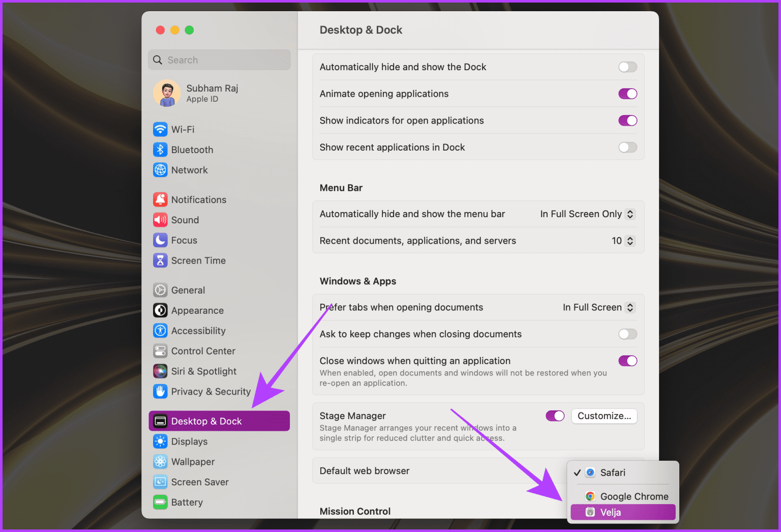Viewport: 781px width, 532px height.
Task: Open Focus settings in the sidebar
Action: [x=184, y=240]
